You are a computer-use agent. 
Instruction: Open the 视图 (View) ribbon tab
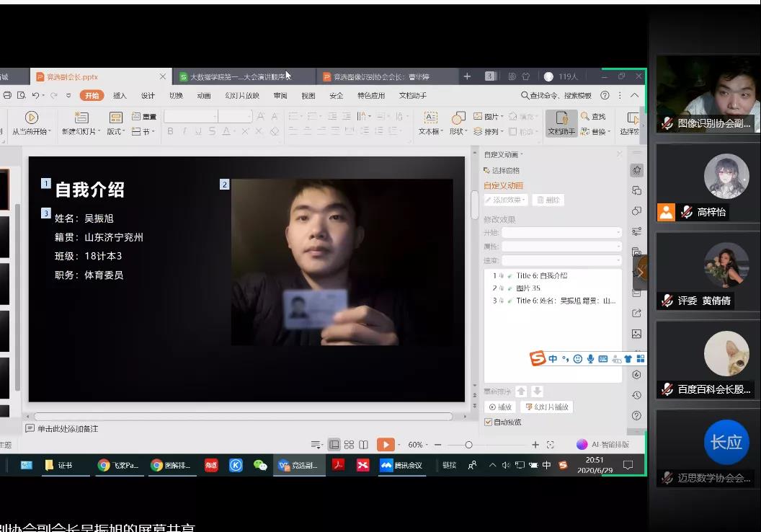pyautogui.click(x=308, y=96)
